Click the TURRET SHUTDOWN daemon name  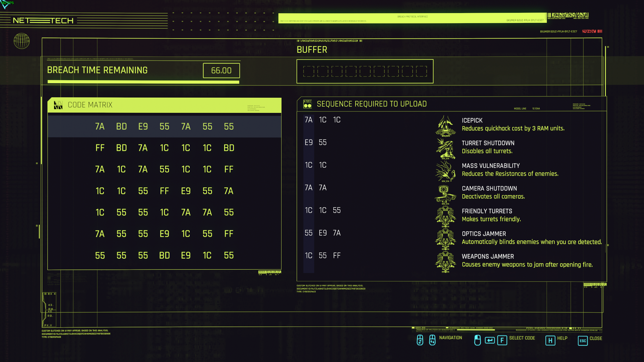point(488,143)
